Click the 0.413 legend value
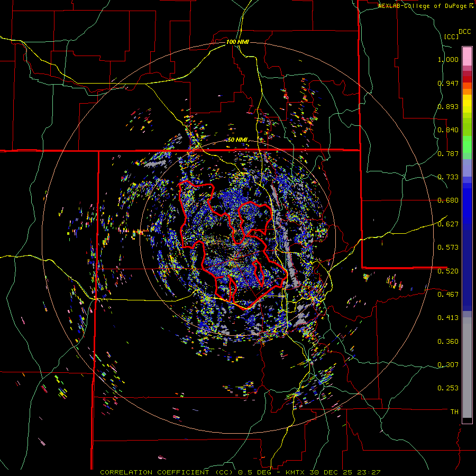 click(x=448, y=318)
